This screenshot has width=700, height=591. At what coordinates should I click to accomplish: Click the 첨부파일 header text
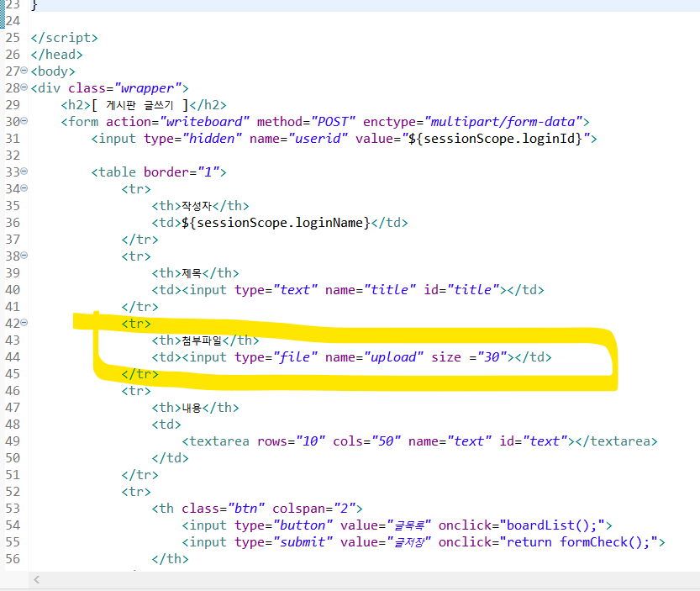pyautogui.click(x=202, y=340)
